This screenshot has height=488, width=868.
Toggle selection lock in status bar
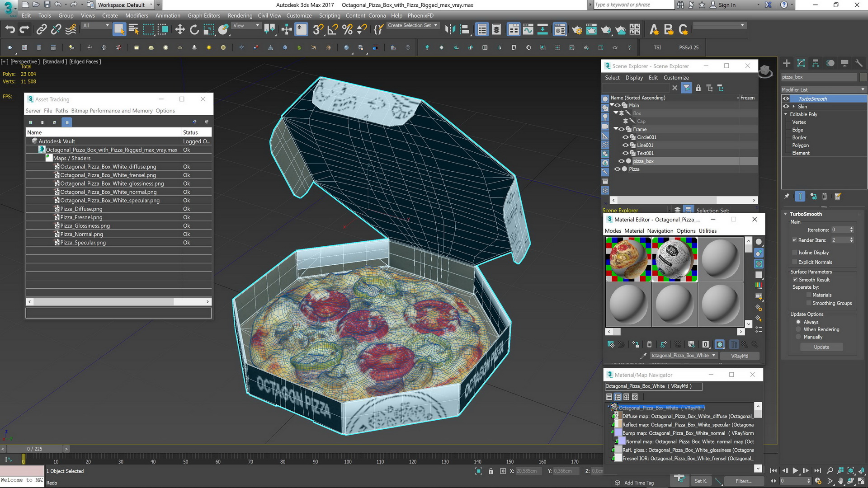[x=491, y=471]
